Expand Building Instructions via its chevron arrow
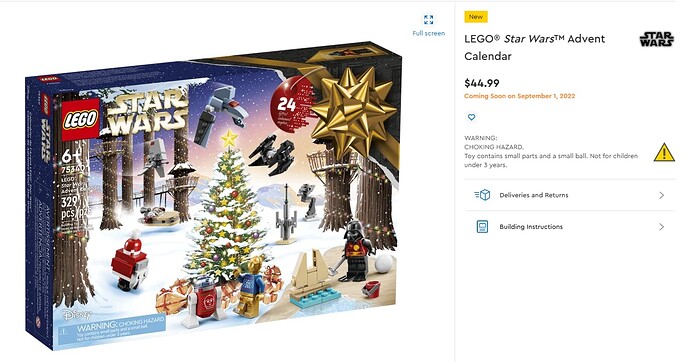Screen dimensions: 690x362 click(661, 227)
